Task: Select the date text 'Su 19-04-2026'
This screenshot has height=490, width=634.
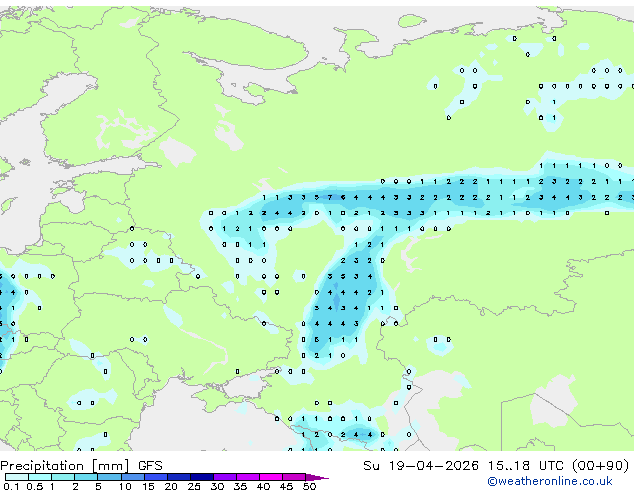Action: click(421, 466)
